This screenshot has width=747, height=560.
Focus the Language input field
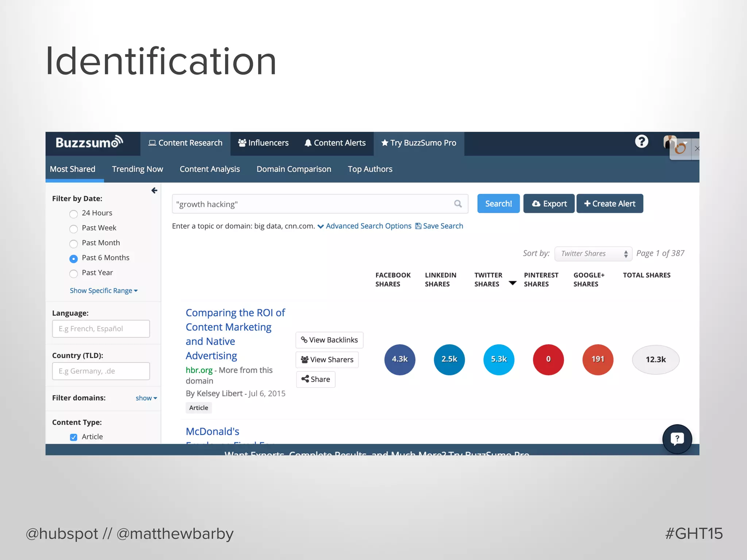[101, 329]
